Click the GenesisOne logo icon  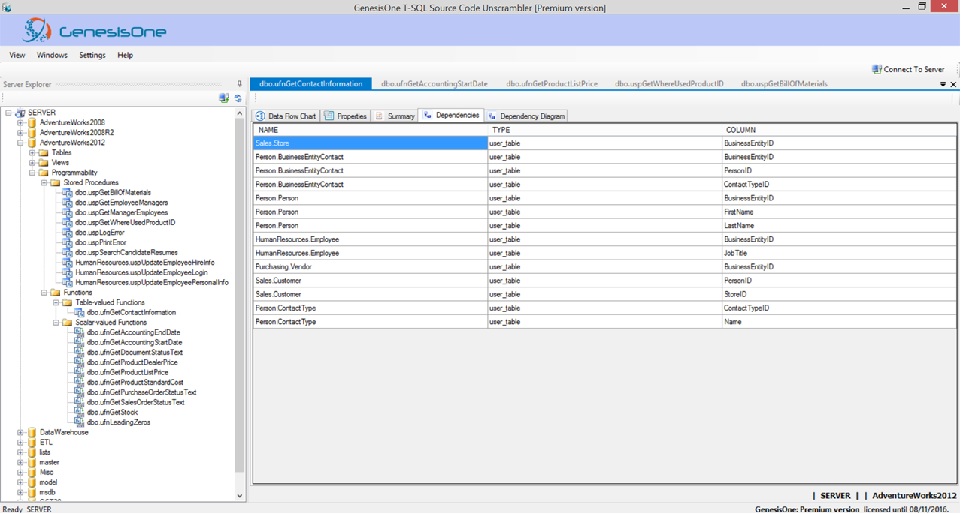tap(37, 30)
